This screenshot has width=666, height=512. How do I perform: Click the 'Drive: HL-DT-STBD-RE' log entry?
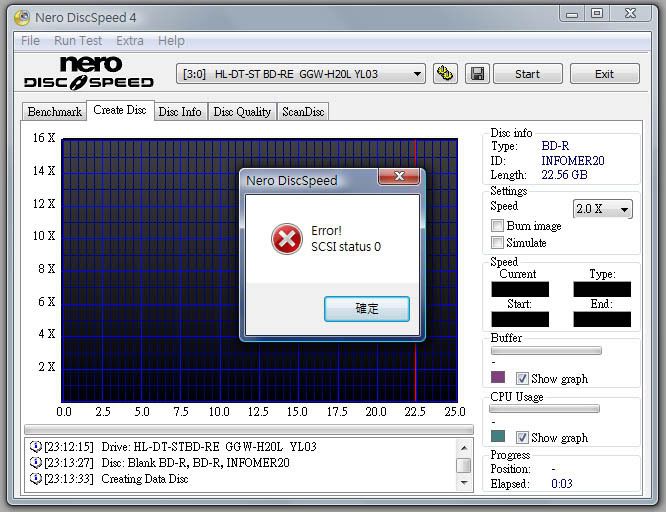coord(209,447)
